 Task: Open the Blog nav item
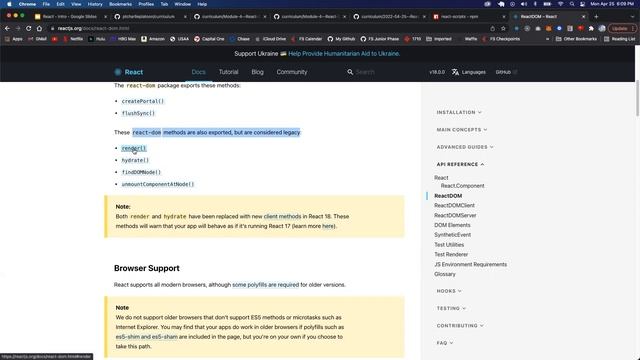[x=258, y=72]
